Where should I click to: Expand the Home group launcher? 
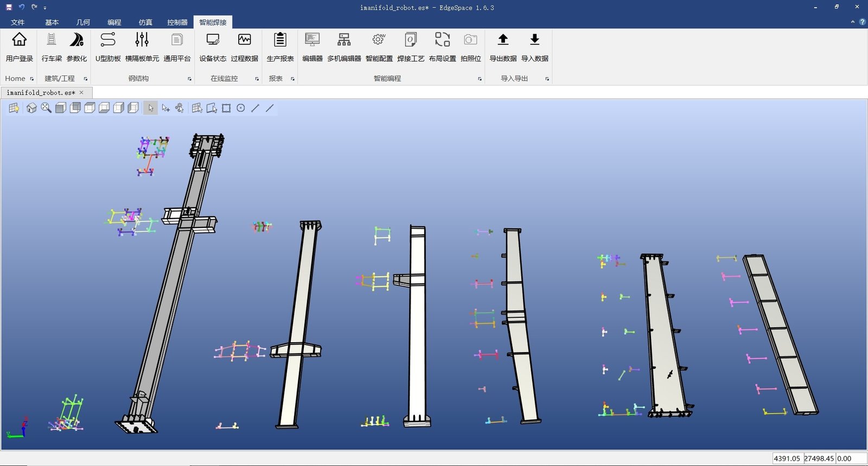pos(32,79)
